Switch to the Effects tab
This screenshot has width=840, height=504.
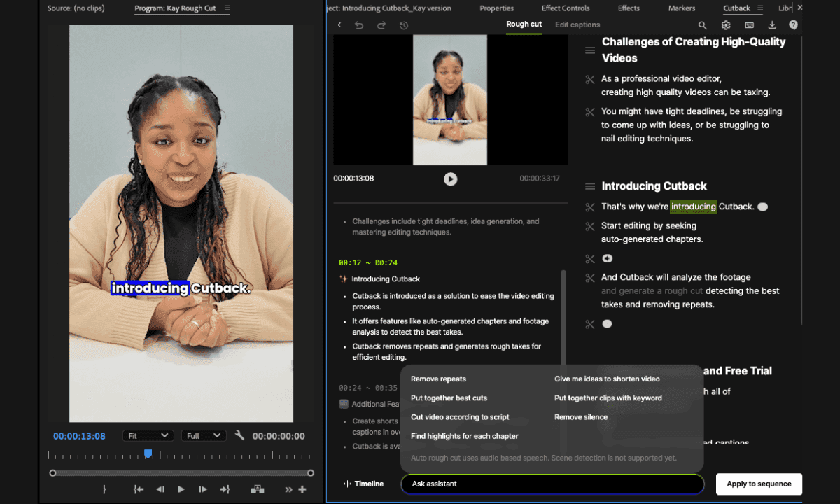(x=629, y=8)
